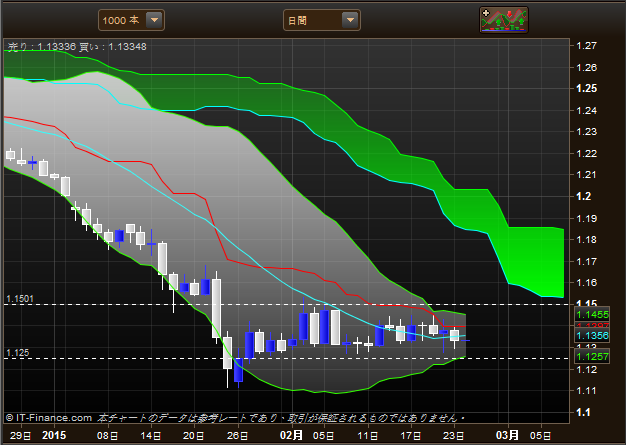Click the 2015 year axis label
Image resolution: width=626 pixels, height=445 pixels.
[54, 435]
